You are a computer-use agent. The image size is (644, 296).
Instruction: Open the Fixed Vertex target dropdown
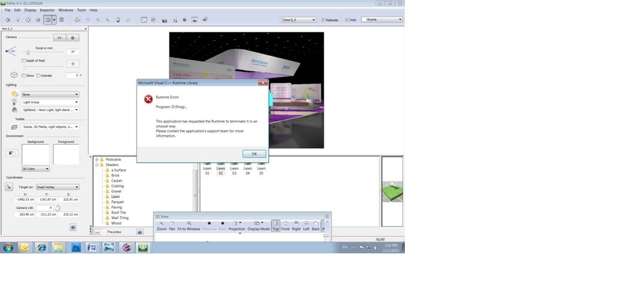point(57,187)
